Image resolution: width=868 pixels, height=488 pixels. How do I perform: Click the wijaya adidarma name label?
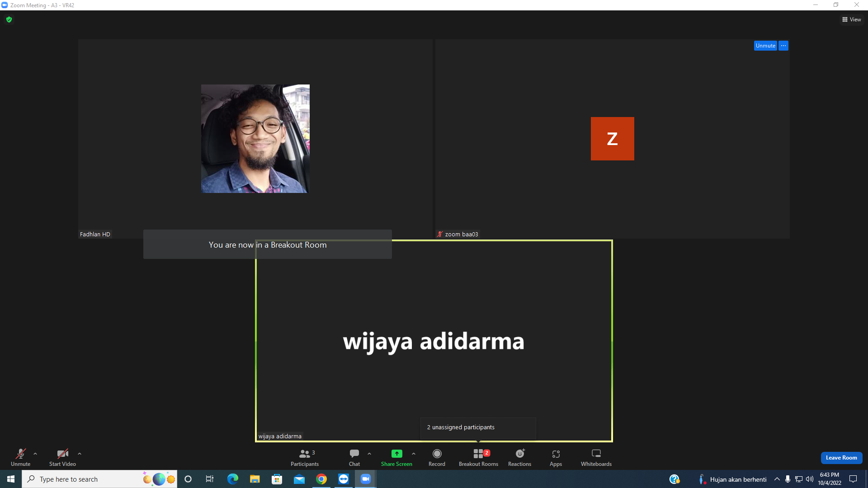[280, 436]
